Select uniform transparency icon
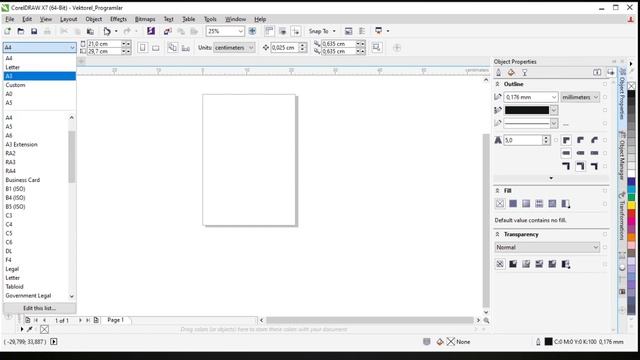 click(513, 264)
